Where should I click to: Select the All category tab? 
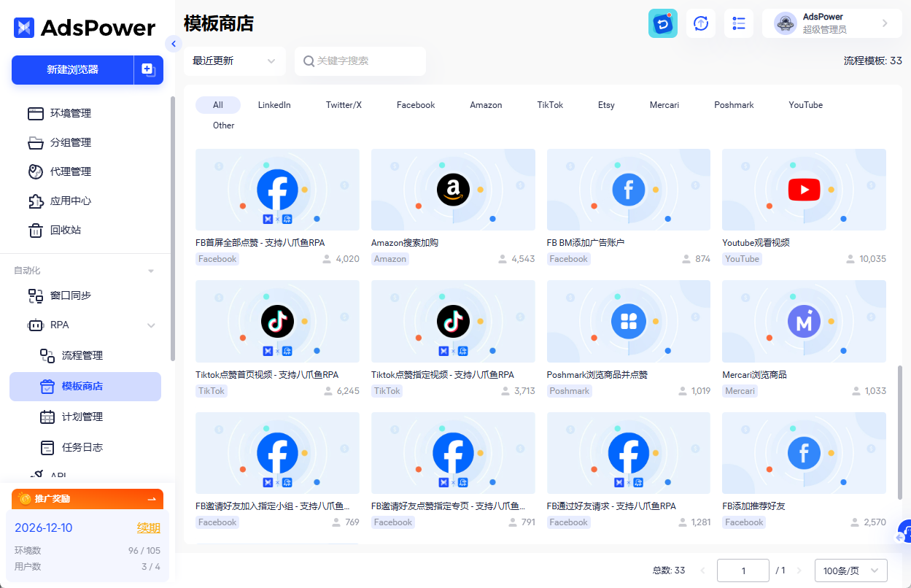pyautogui.click(x=218, y=105)
